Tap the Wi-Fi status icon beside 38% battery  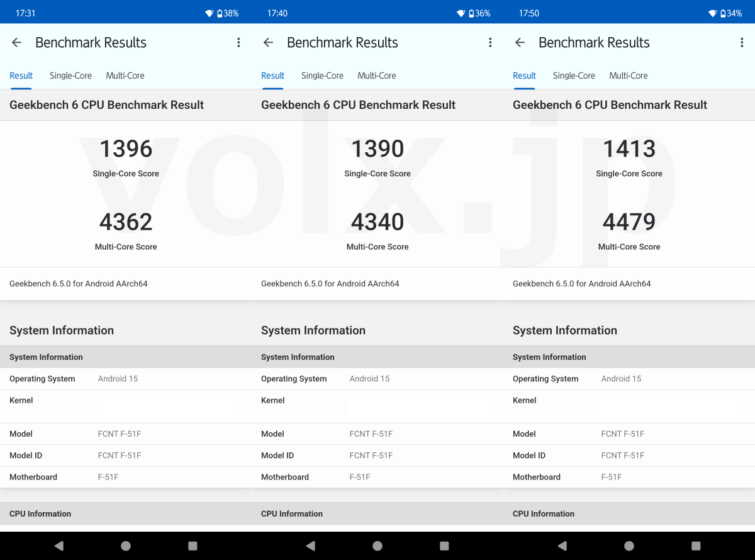pos(210,13)
